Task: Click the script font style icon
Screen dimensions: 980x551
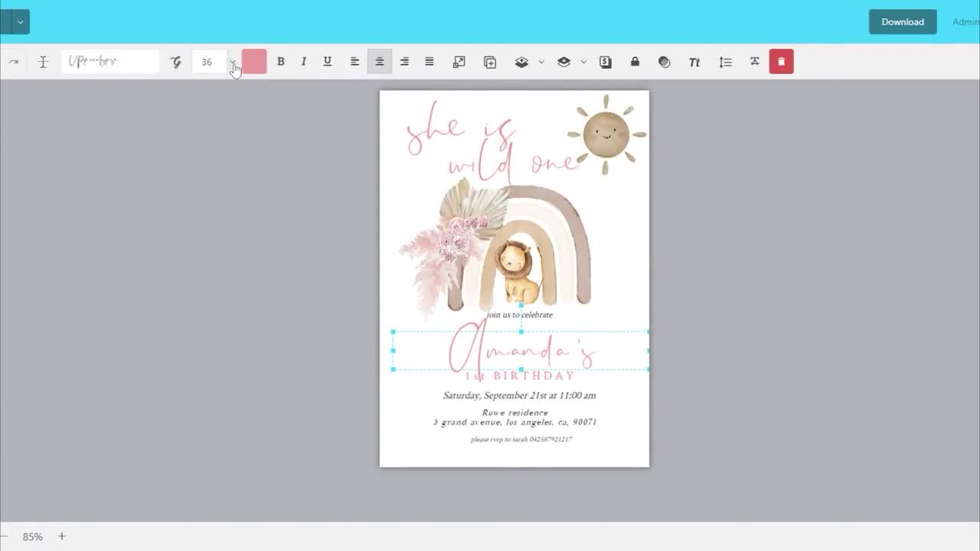Action: 176,62
